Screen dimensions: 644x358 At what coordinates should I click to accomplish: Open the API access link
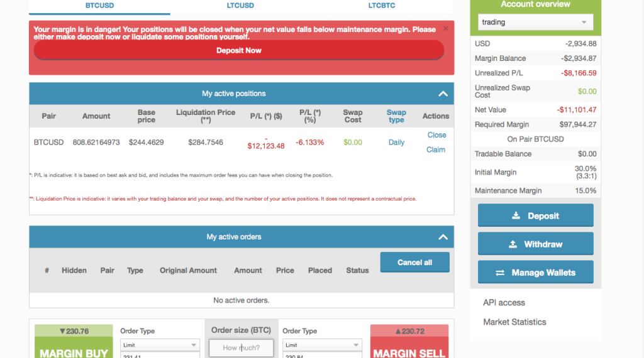(x=504, y=303)
